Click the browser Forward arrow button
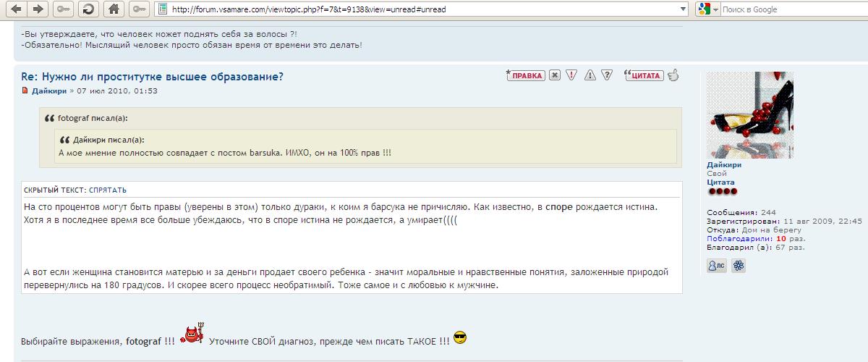 [39, 9]
